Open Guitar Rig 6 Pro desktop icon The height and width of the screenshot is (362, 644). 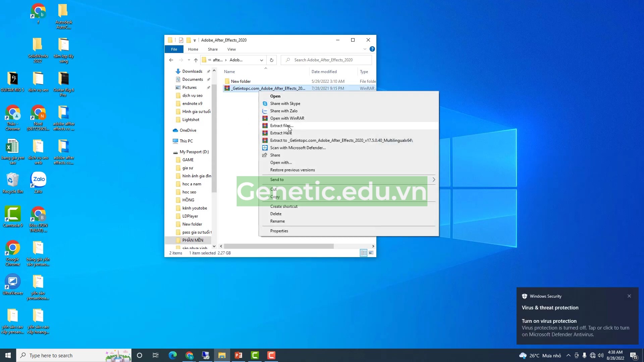63,84
